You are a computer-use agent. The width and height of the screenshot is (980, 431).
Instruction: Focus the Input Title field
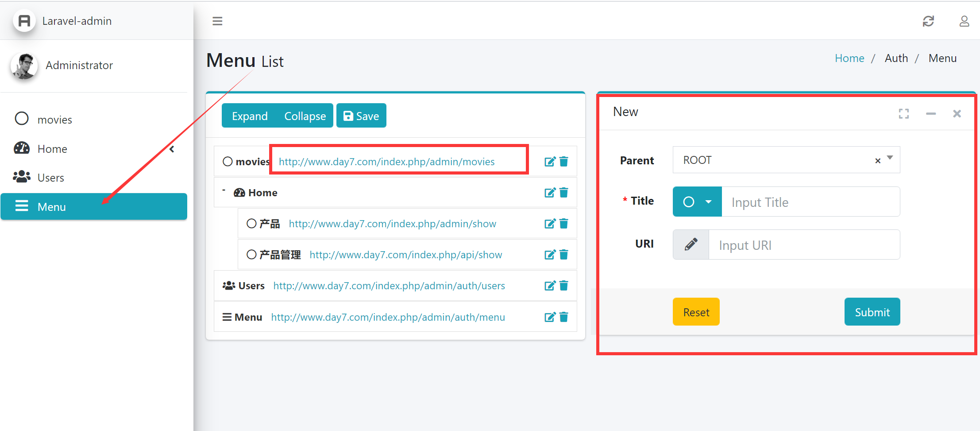[x=811, y=202]
